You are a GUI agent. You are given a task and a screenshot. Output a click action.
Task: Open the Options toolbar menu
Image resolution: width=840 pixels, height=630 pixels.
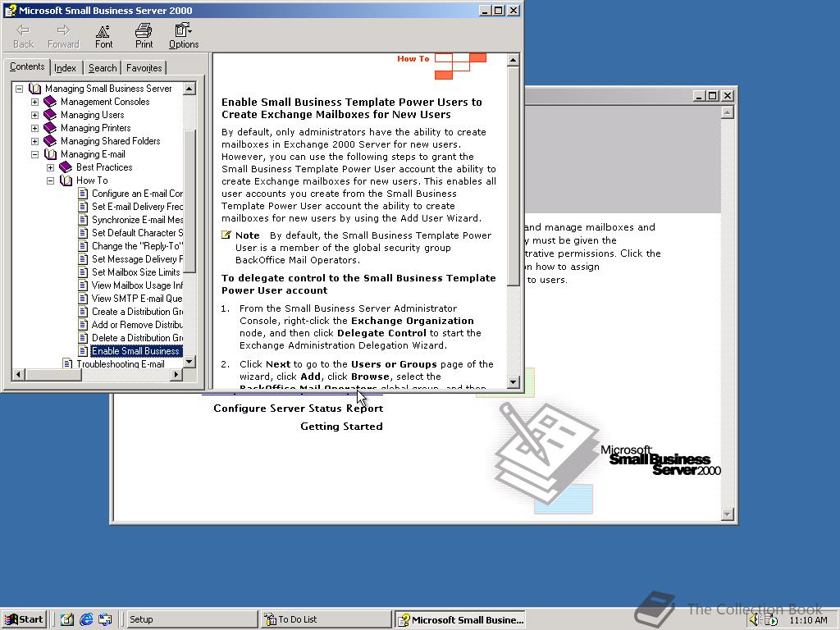pos(184,36)
